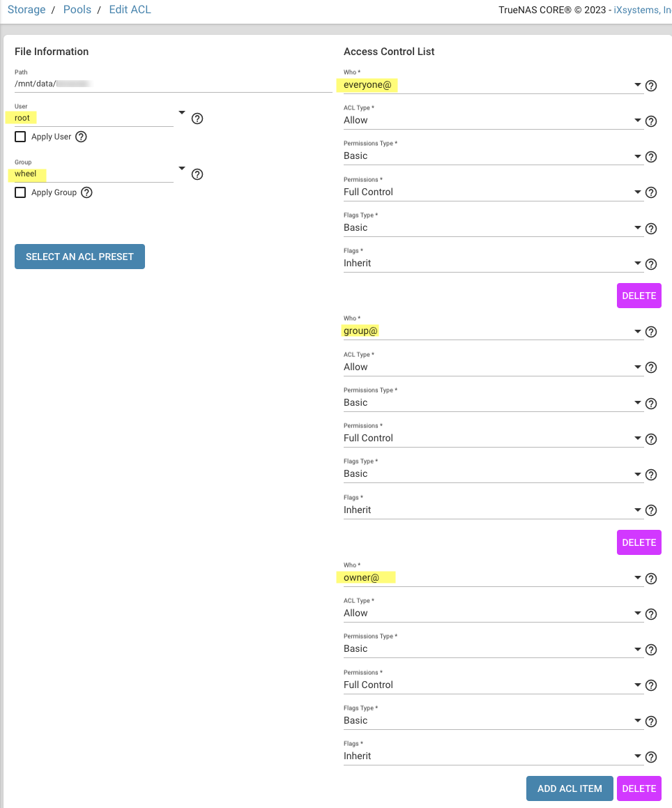This screenshot has height=808, width=672.
Task: Click help icon next to Apply User
Action: coord(81,137)
